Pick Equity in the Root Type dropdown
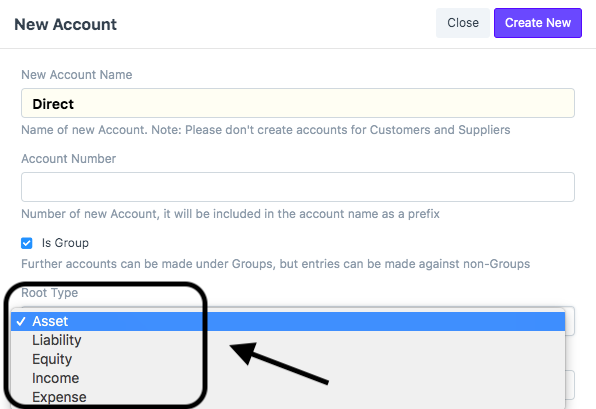 point(288,359)
